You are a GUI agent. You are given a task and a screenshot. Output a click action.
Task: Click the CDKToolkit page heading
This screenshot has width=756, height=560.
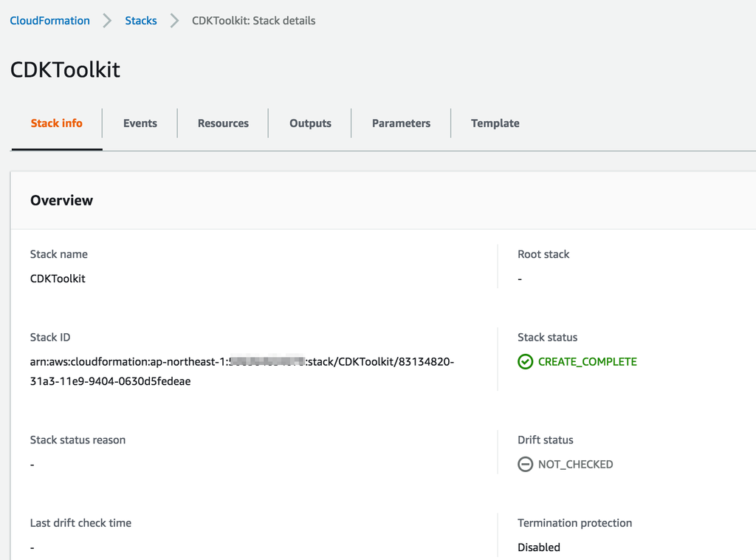(65, 70)
